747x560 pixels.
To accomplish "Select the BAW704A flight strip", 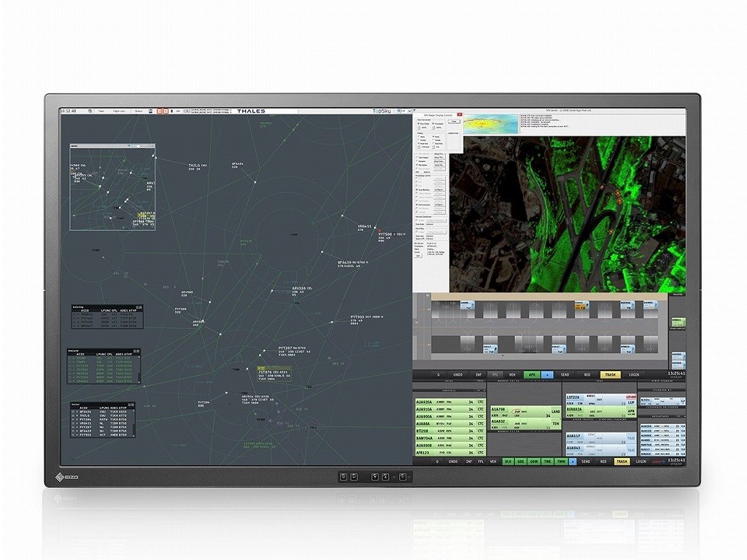I will click(451, 438).
